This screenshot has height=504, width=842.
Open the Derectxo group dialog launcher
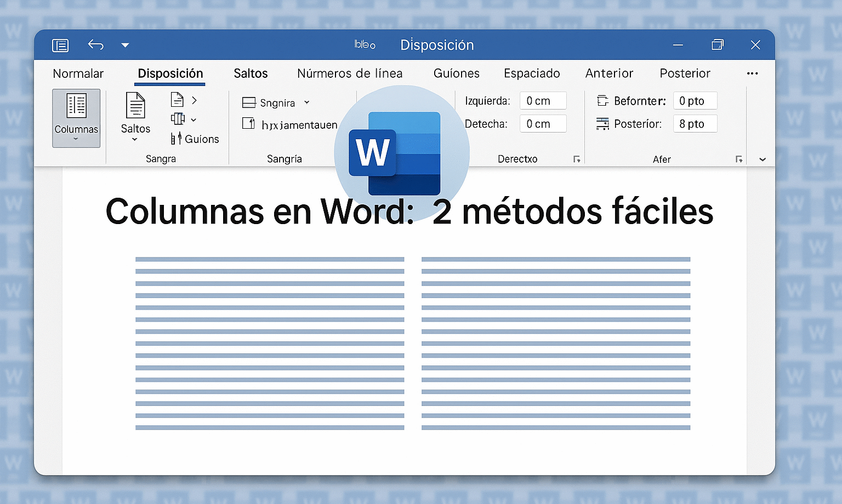click(577, 159)
